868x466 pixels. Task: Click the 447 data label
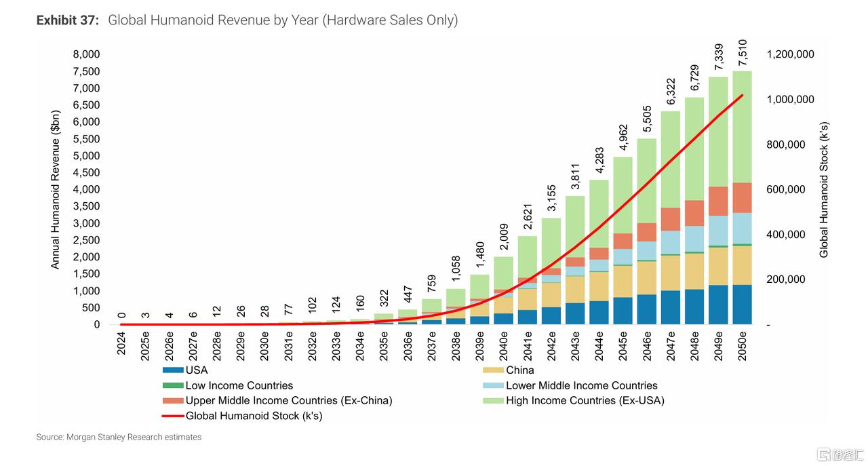pyautogui.click(x=408, y=295)
